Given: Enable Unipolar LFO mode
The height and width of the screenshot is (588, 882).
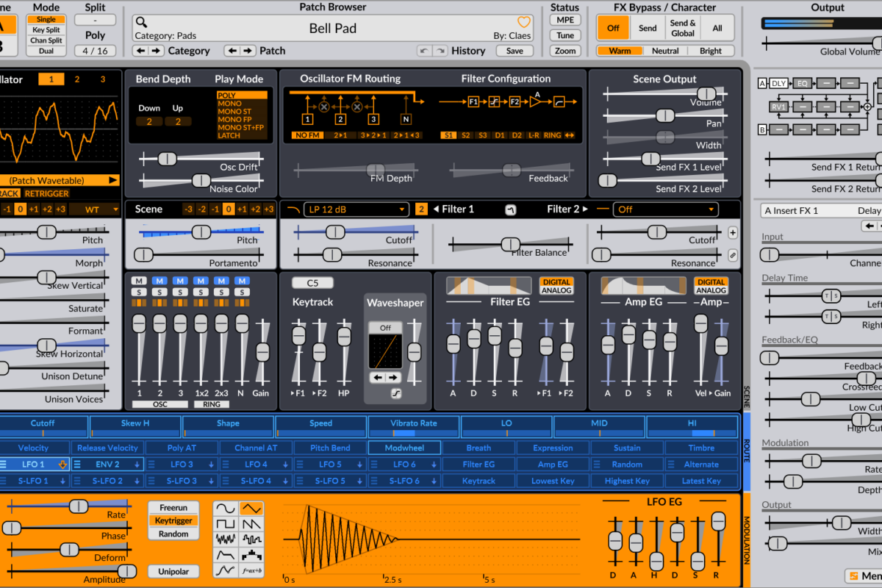Looking at the screenshot, I should tap(173, 571).
